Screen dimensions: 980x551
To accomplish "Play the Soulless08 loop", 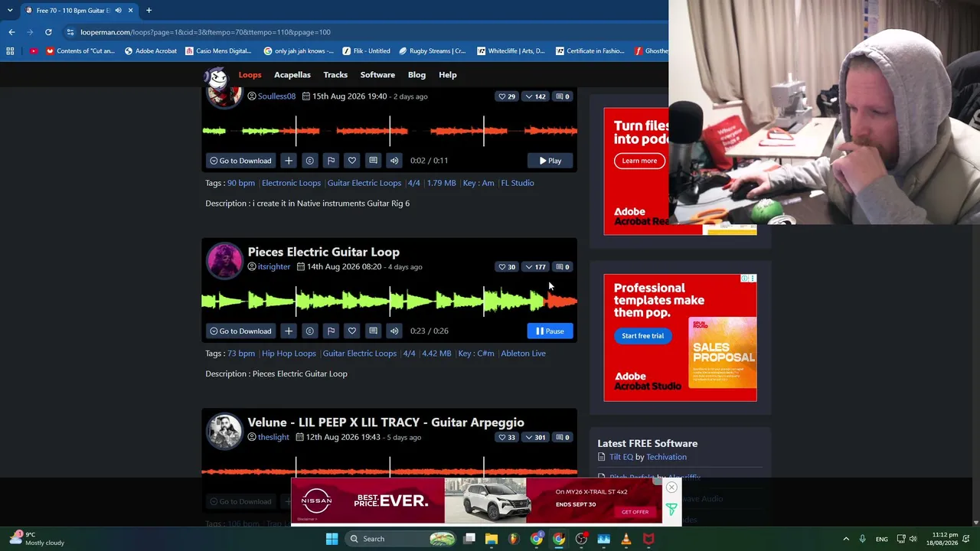I will click(550, 161).
